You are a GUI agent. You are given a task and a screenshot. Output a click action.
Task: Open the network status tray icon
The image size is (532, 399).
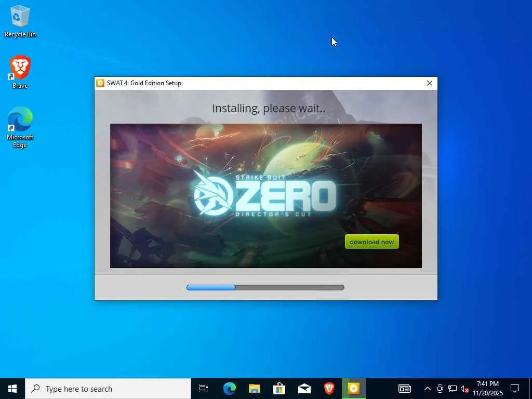453,389
